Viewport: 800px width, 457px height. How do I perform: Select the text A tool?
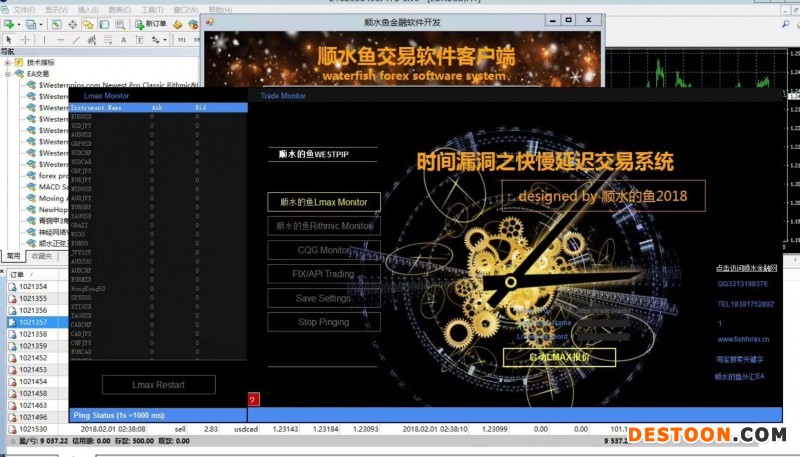click(x=123, y=39)
